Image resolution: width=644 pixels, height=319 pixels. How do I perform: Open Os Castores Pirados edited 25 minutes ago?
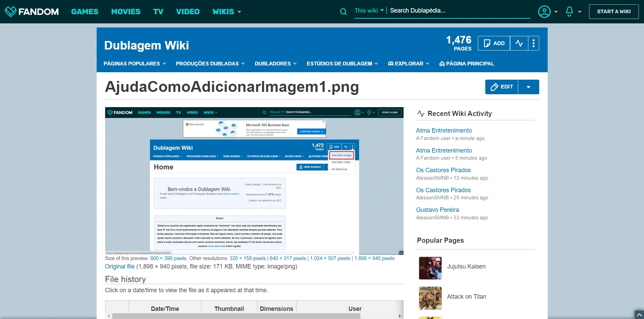coord(444,190)
